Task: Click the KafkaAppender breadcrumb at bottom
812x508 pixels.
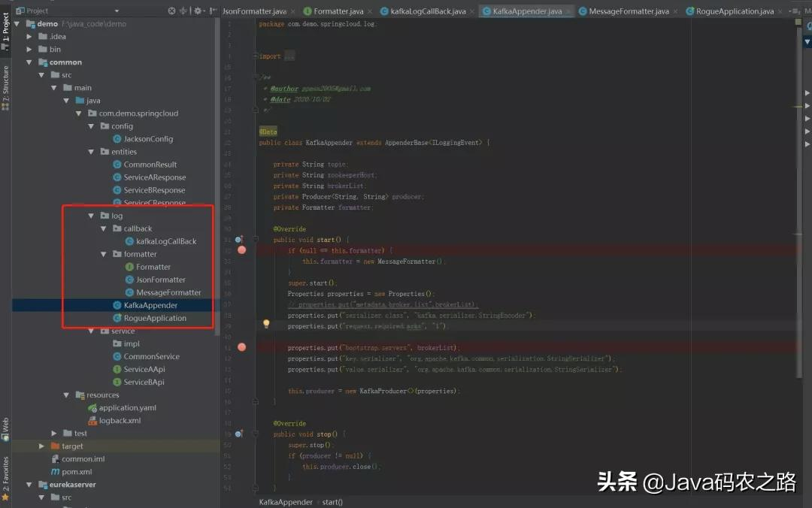Action: pyautogui.click(x=286, y=502)
